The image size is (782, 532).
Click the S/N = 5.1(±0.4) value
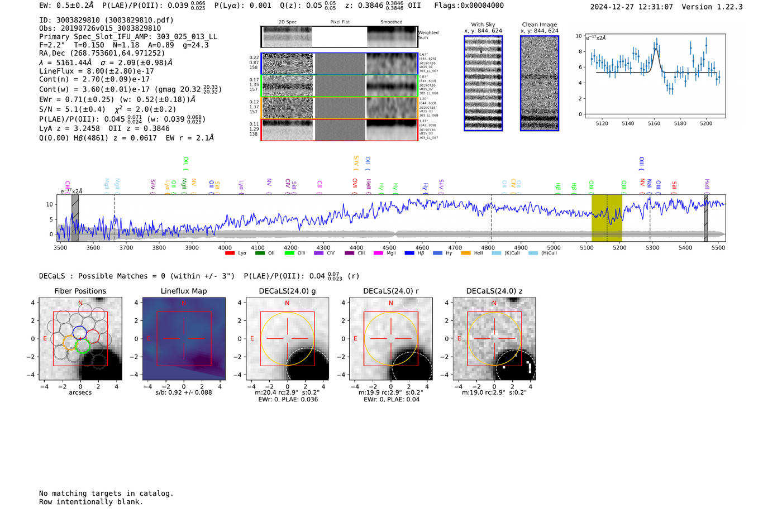point(73,109)
